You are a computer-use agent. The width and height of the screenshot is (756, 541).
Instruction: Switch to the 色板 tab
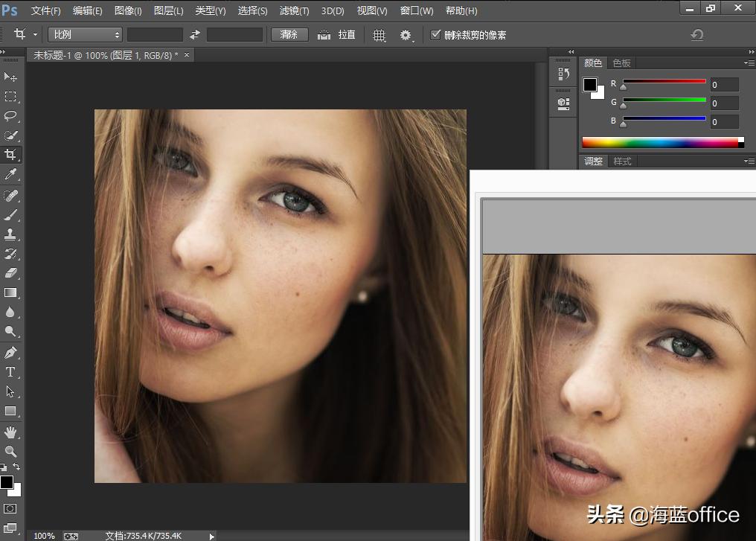tap(622, 63)
